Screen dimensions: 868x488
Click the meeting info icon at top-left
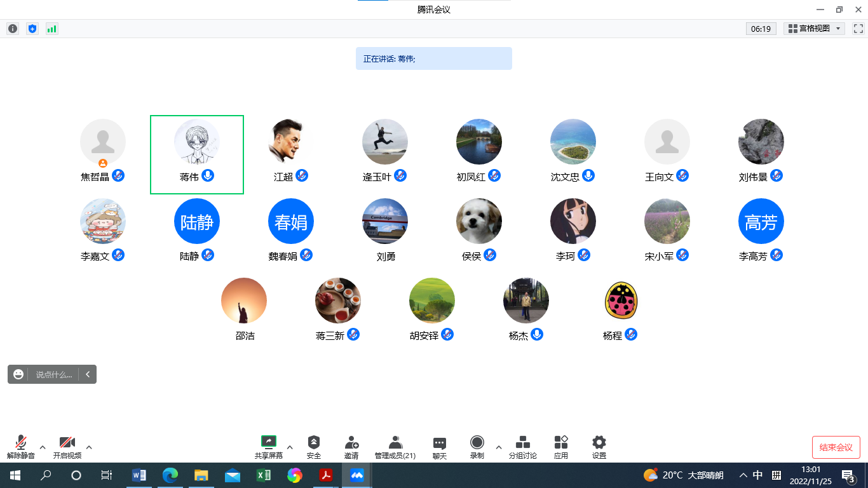point(13,29)
